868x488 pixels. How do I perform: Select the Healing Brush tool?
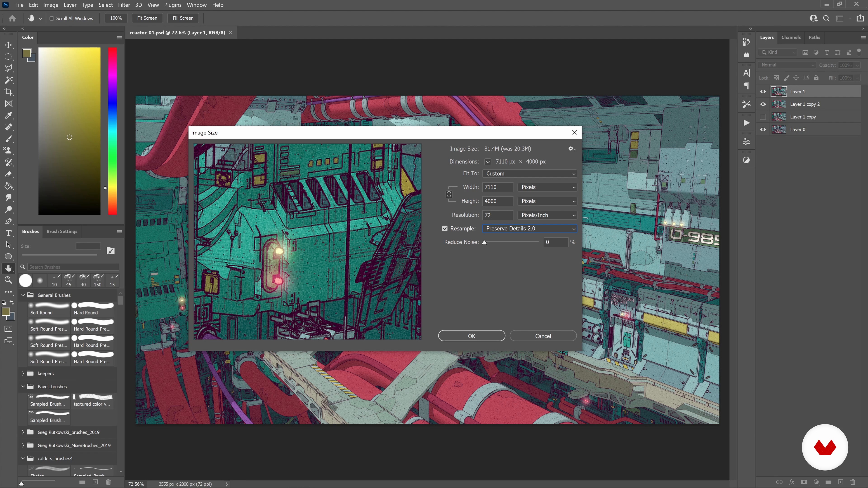8,127
